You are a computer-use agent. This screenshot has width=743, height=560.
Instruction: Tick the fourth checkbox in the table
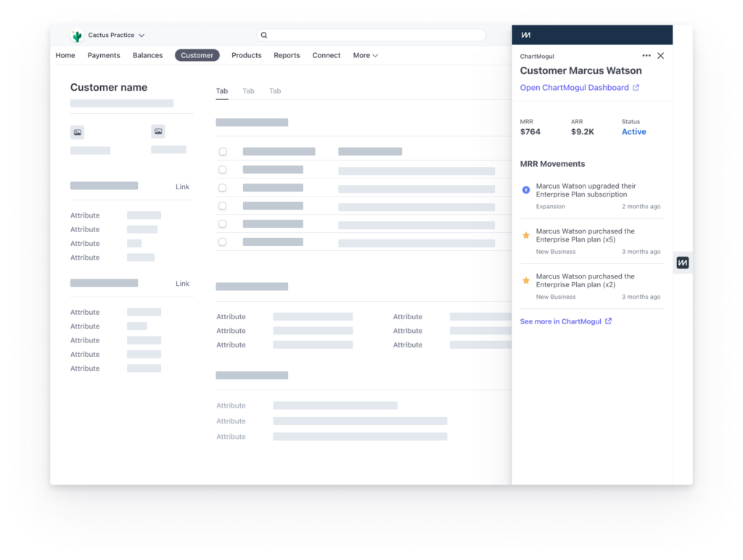222,205
